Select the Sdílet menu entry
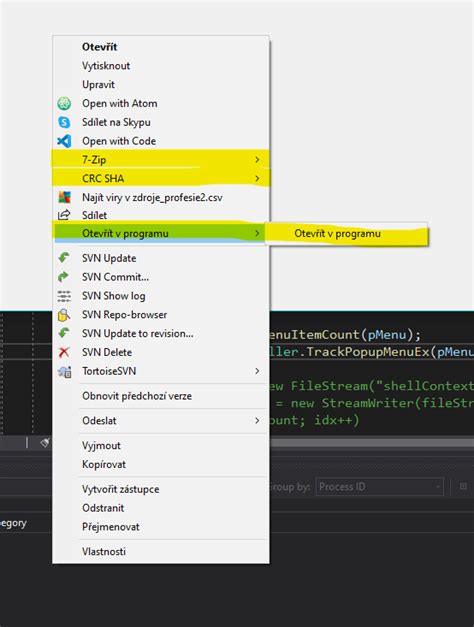474x627 pixels. (160, 215)
